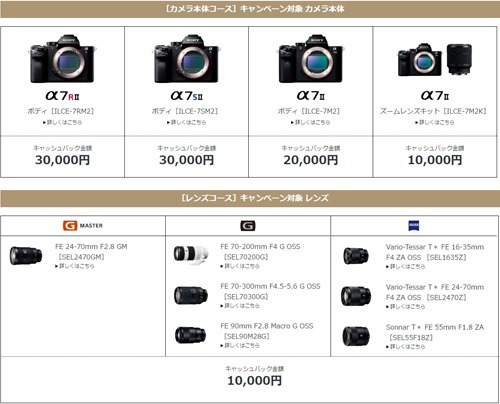
Task: Open details link under ILCE-7SM2
Action: pyautogui.click(x=186, y=122)
